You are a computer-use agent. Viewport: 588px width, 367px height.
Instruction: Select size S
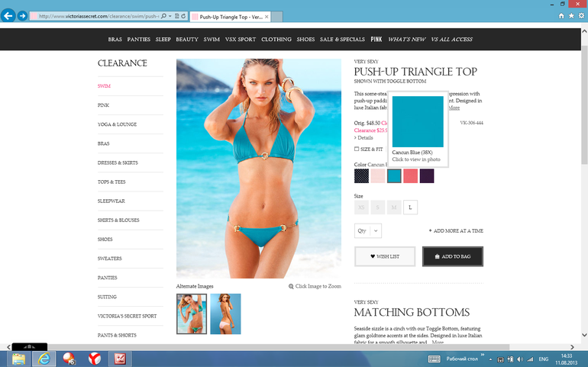378,208
